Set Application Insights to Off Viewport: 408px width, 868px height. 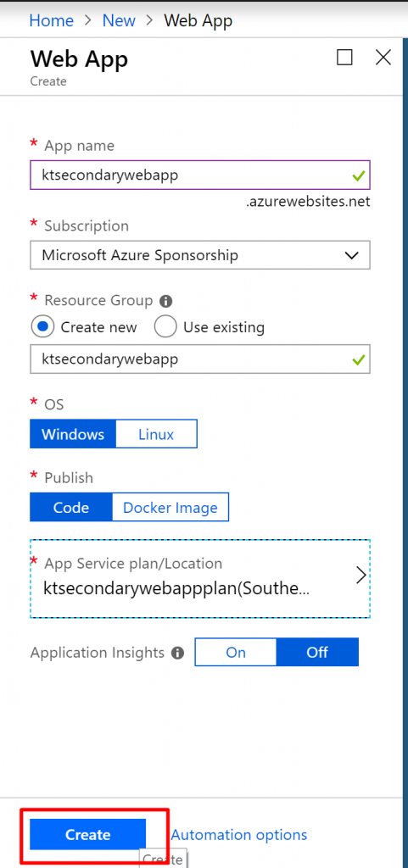click(x=317, y=652)
